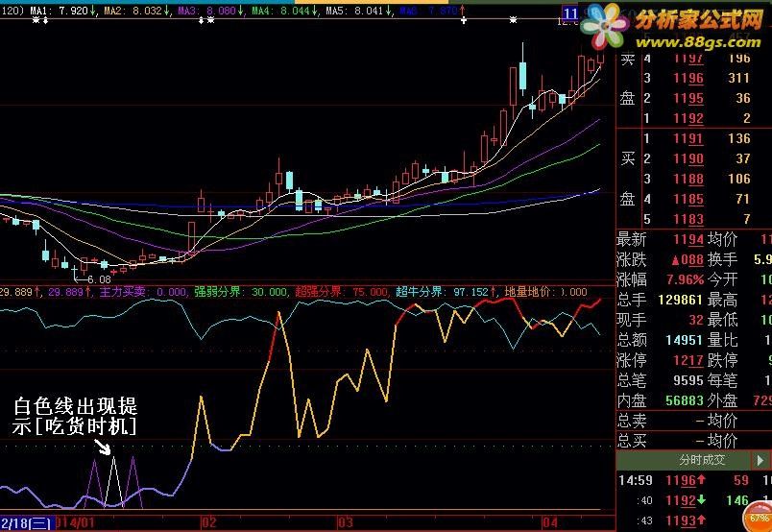This screenshot has height=532, width=772.
Task: Click the 现手 value 32
Action: (x=696, y=320)
